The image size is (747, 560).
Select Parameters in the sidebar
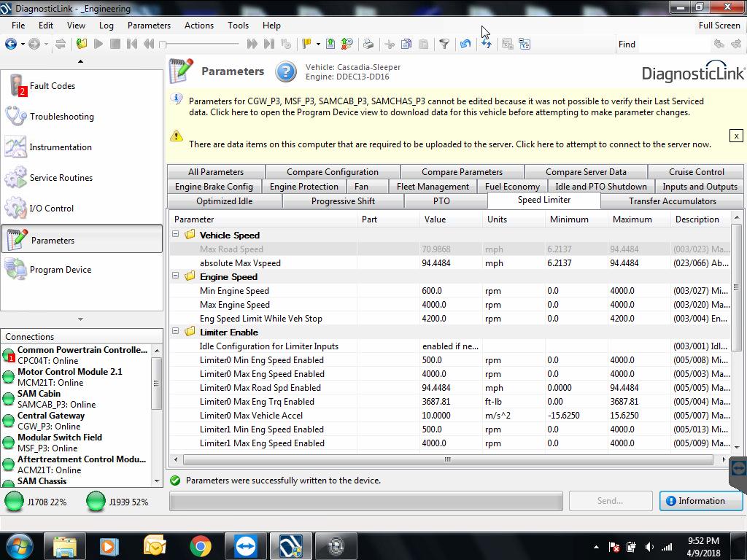pos(82,239)
